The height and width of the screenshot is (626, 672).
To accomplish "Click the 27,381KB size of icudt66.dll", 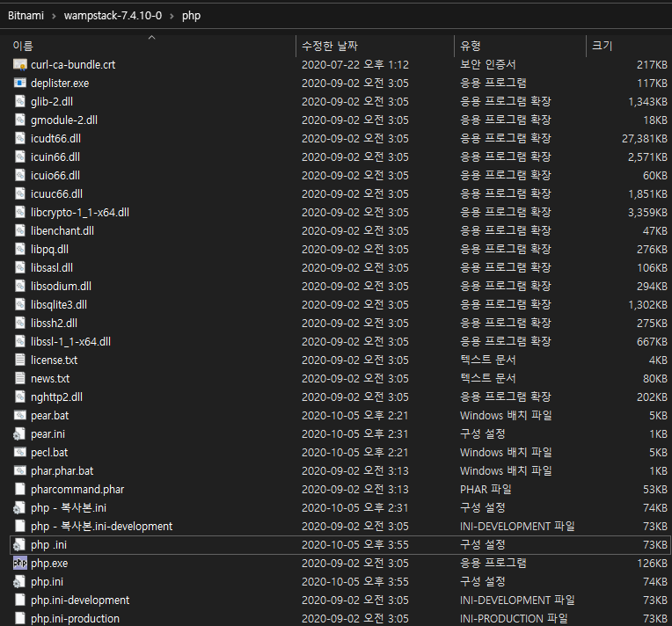I will pyautogui.click(x=645, y=138).
